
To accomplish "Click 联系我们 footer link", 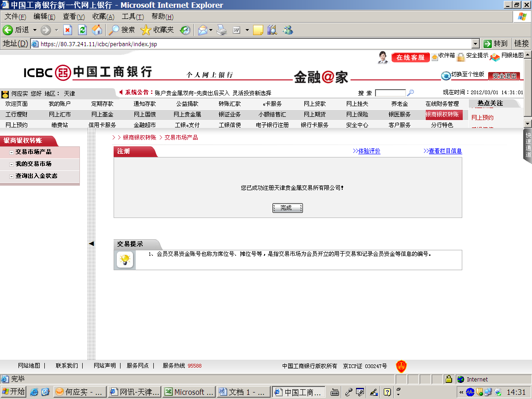I will [x=67, y=366].
